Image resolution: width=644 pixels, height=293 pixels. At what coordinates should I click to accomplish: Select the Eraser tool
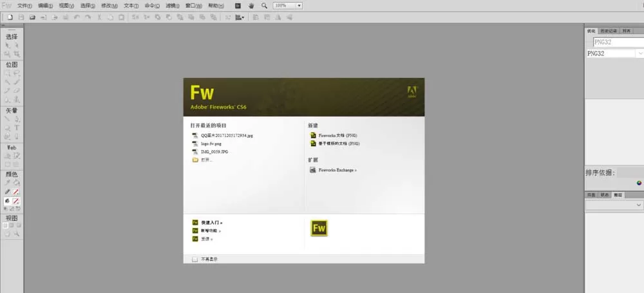pos(17,90)
